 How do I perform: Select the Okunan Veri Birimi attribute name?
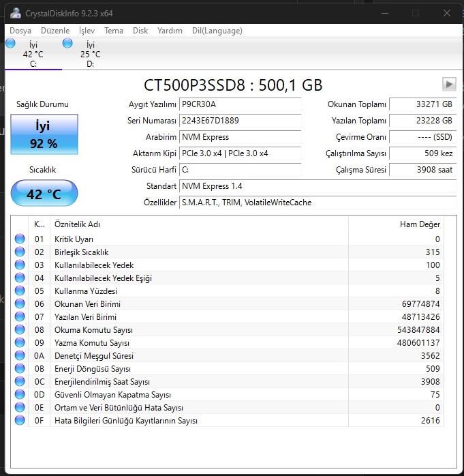[87, 304]
